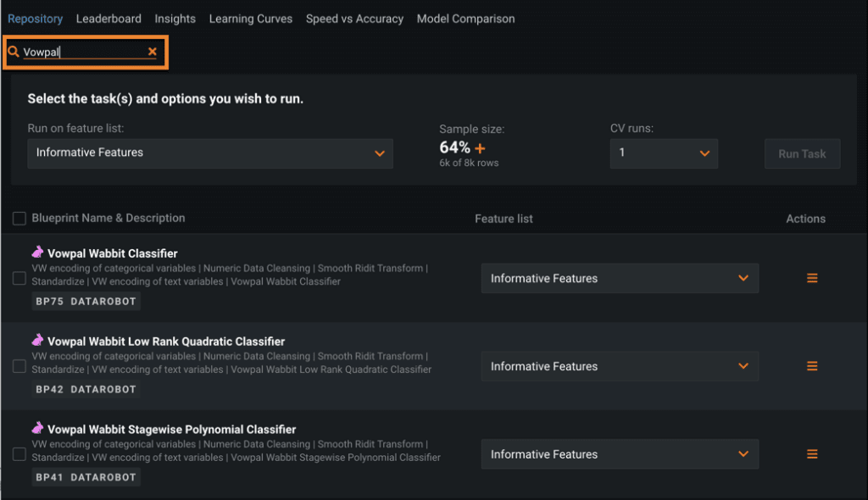Click the search magnifier icon
The width and height of the screenshot is (868, 500).
[14, 52]
